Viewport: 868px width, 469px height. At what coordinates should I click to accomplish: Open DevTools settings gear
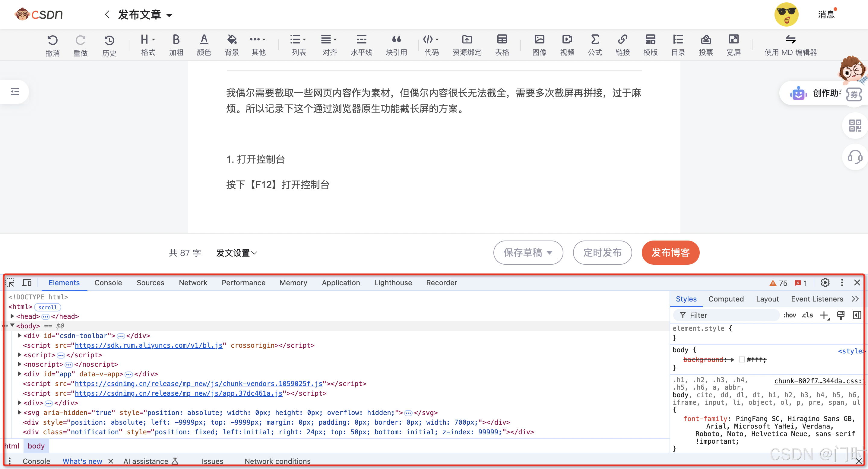(x=825, y=282)
